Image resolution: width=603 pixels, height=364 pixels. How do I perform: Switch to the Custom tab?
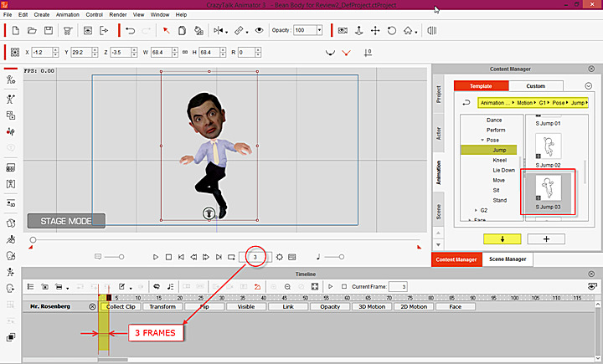[536, 86]
